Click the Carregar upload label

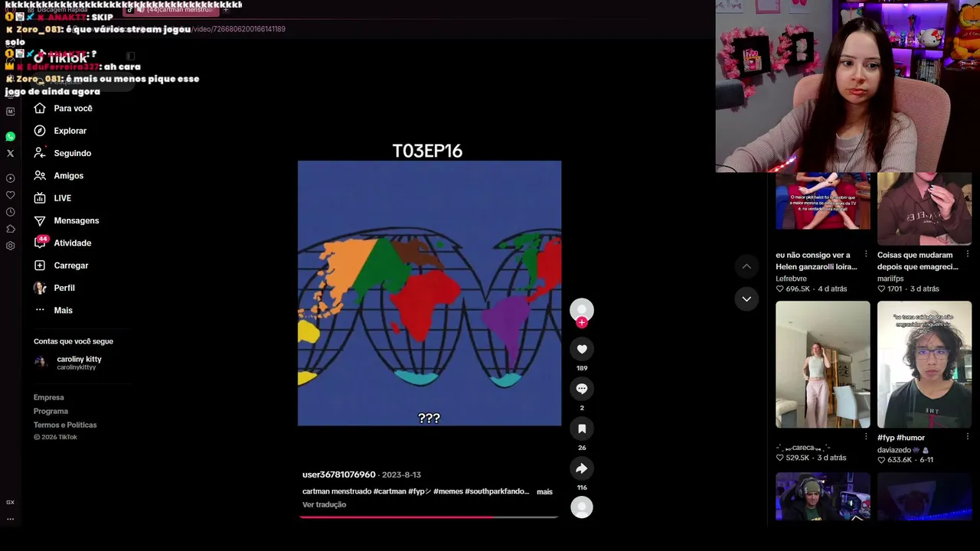click(x=70, y=266)
